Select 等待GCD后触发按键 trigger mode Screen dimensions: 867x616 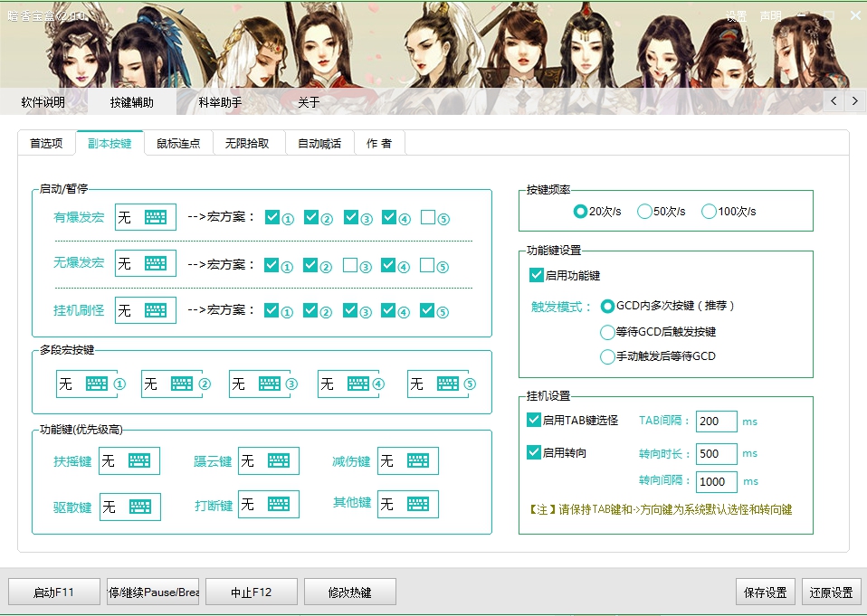tap(608, 332)
